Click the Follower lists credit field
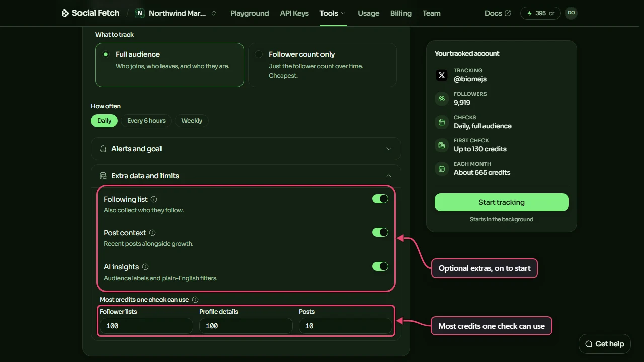Screen dimensions: 644x362 click(146, 326)
